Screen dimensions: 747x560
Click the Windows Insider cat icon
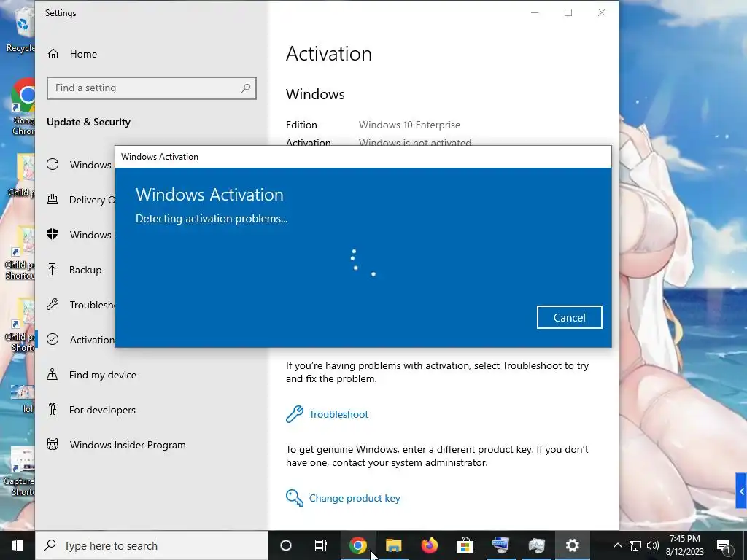pos(53,445)
